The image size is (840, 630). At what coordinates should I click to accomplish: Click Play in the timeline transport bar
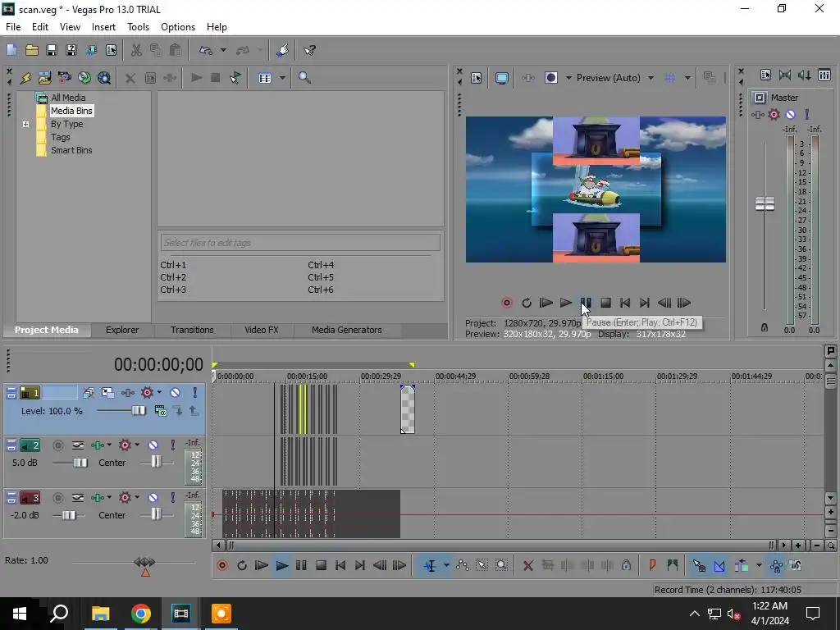coord(281,566)
